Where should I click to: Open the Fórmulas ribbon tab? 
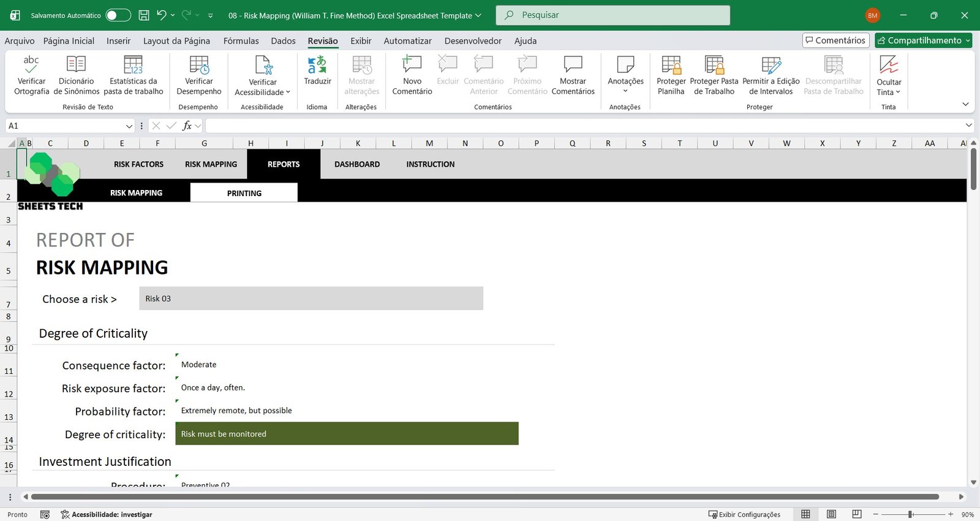click(x=241, y=41)
